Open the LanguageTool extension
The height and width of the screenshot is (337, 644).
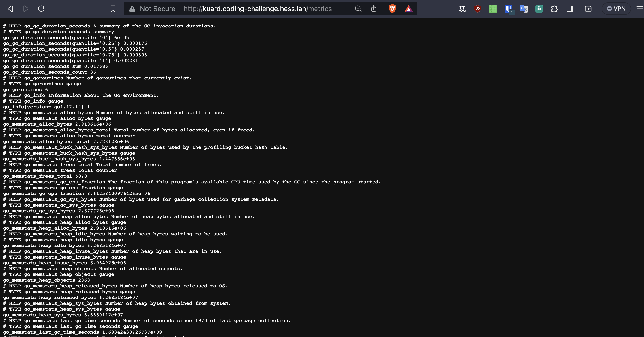(462, 9)
